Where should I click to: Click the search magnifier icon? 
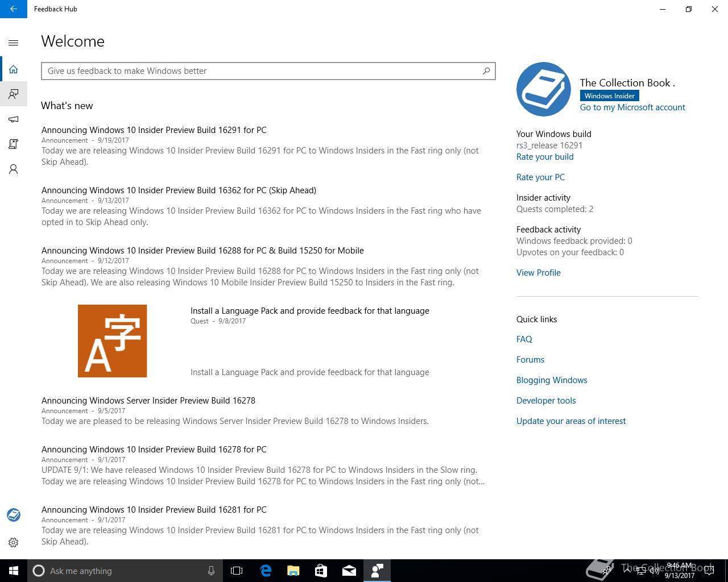pos(486,71)
